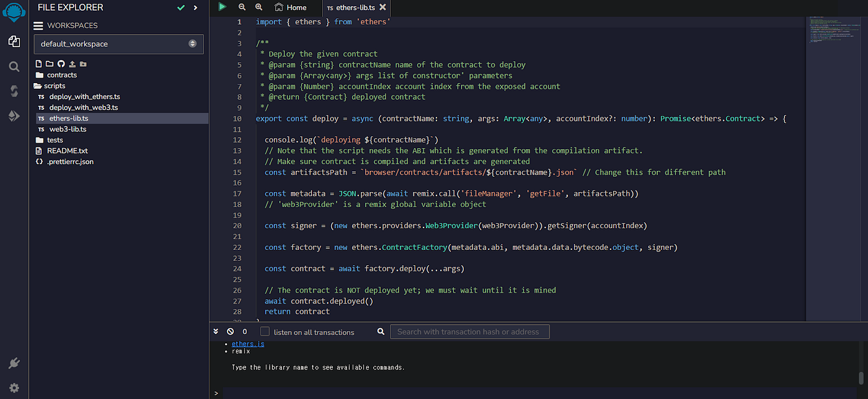
Task: Open the Solidity compiler sidebar icon
Action: (x=14, y=91)
